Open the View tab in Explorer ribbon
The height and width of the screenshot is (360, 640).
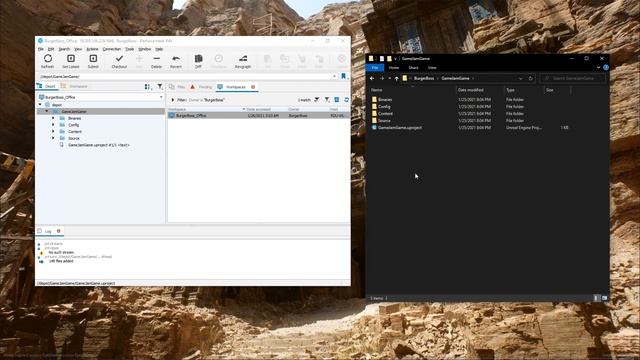tap(432, 67)
